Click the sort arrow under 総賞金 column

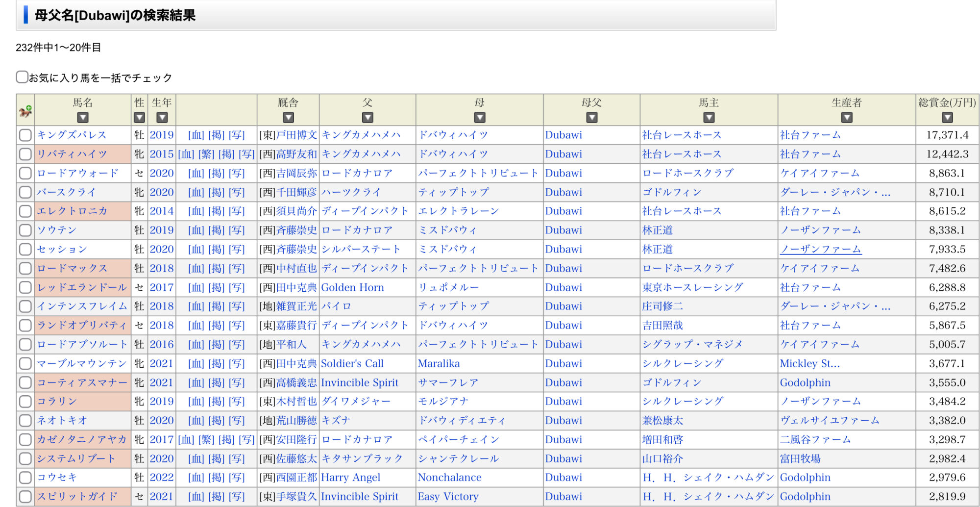[x=947, y=118]
